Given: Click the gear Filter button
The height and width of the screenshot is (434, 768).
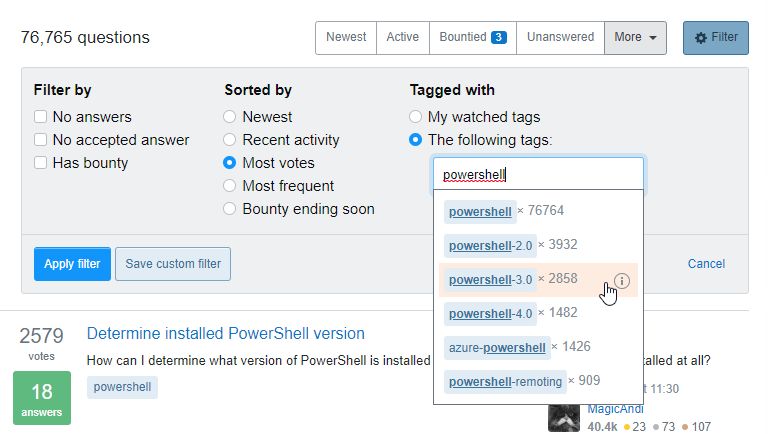Looking at the screenshot, I should point(716,38).
